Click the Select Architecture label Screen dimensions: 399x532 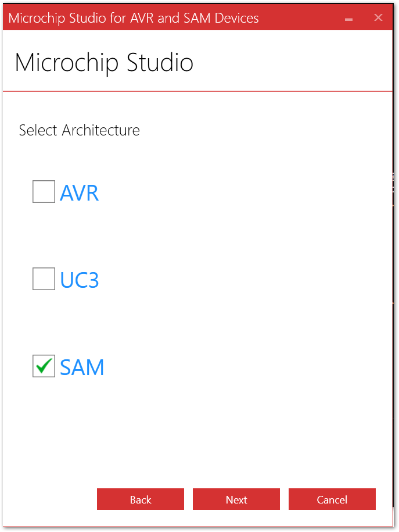(80, 130)
